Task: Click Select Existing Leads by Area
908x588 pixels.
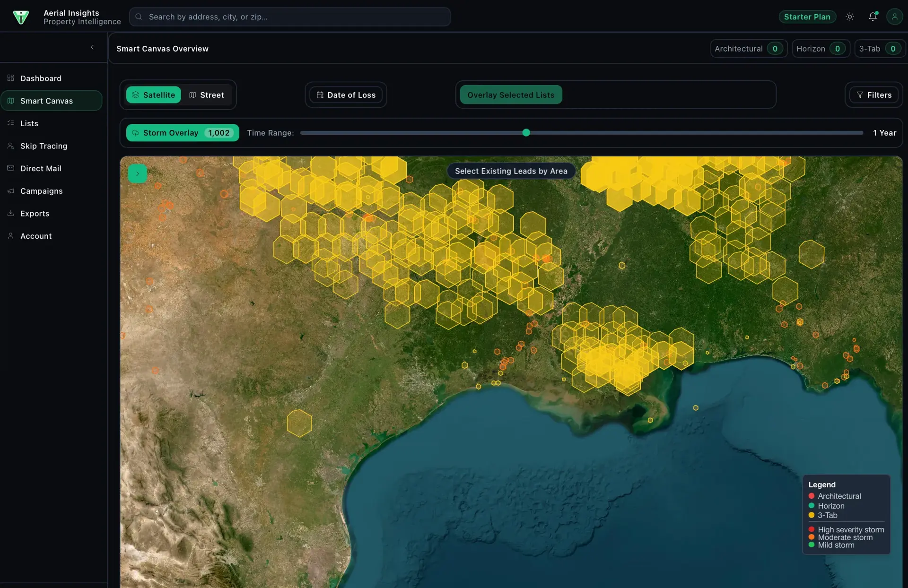Action: (511, 171)
